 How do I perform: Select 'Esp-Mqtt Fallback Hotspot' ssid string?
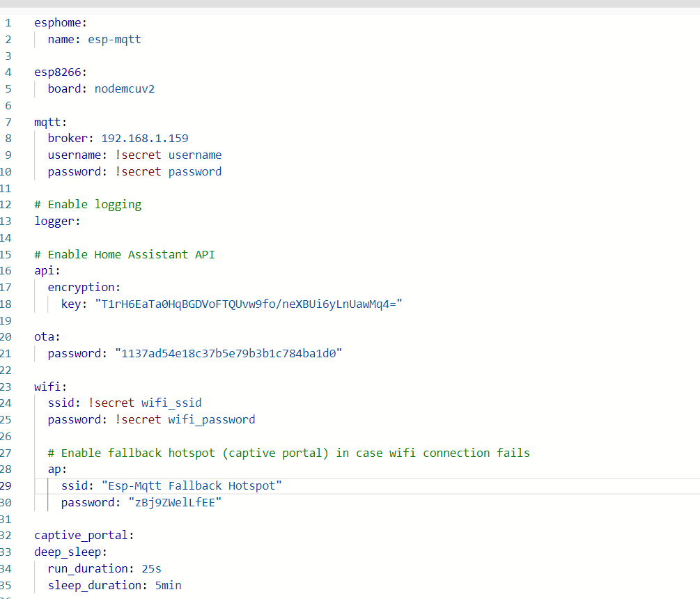click(192, 485)
